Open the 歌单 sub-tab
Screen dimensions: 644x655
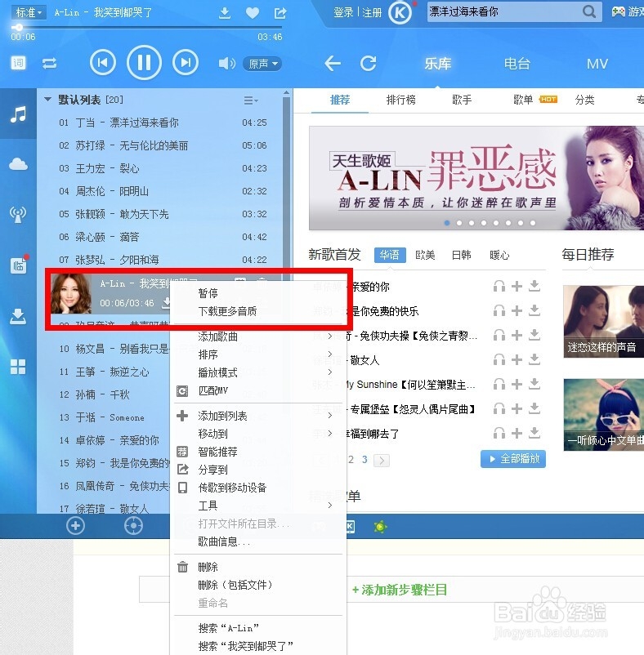tap(523, 100)
